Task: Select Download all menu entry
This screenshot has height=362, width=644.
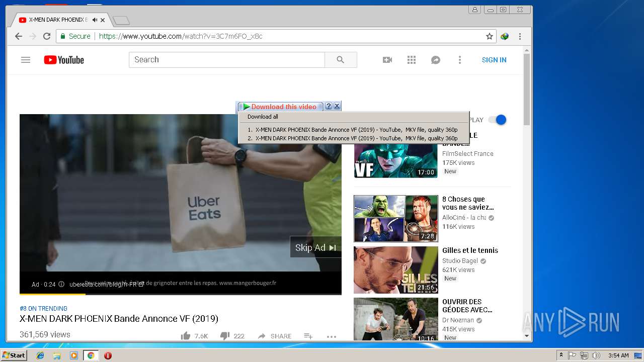Action: [x=354, y=117]
